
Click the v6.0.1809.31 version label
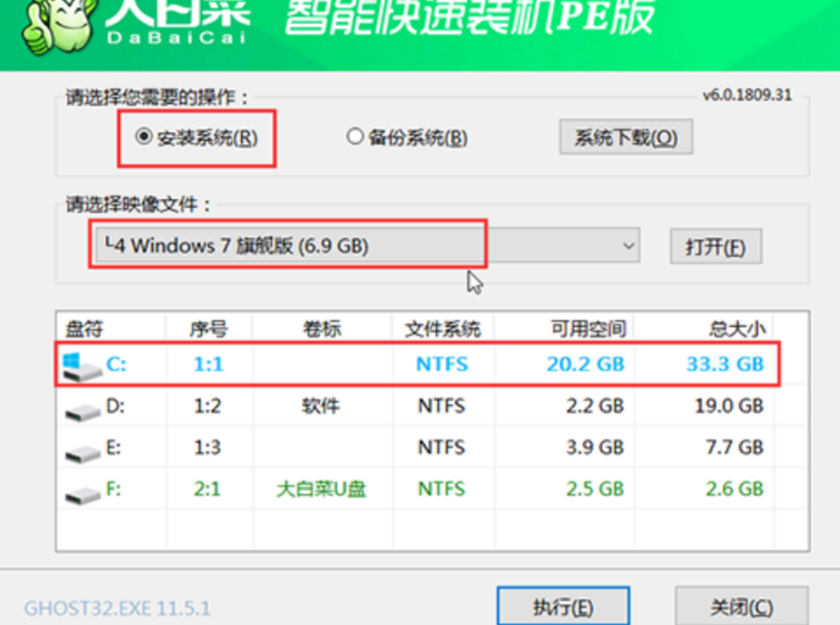point(748,95)
